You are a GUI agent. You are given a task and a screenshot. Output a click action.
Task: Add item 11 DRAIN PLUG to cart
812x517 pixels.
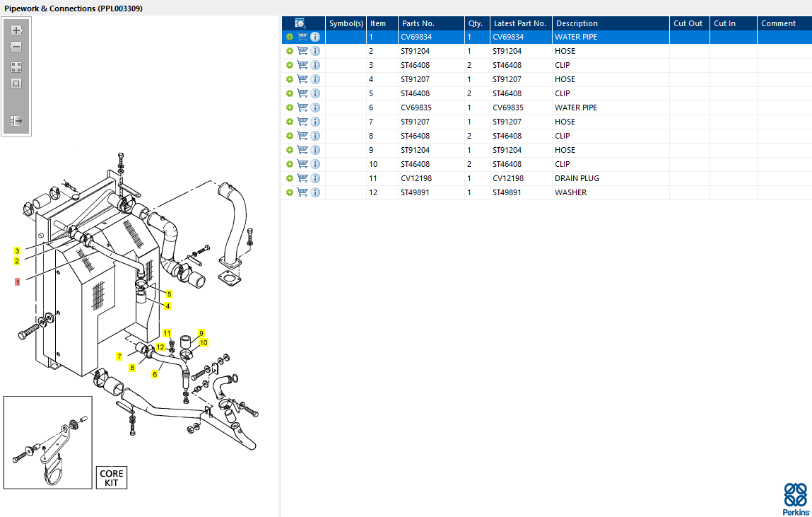pyautogui.click(x=302, y=178)
